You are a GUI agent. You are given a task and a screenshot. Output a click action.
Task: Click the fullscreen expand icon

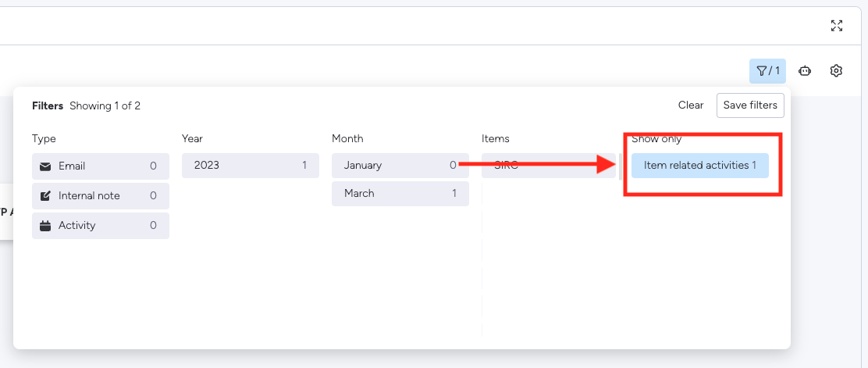tap(837, 26)
